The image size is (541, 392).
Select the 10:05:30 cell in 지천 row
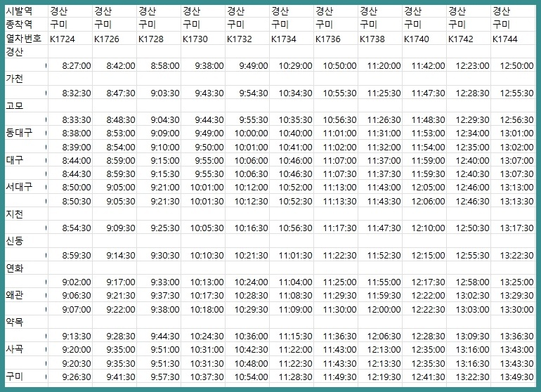202,228
